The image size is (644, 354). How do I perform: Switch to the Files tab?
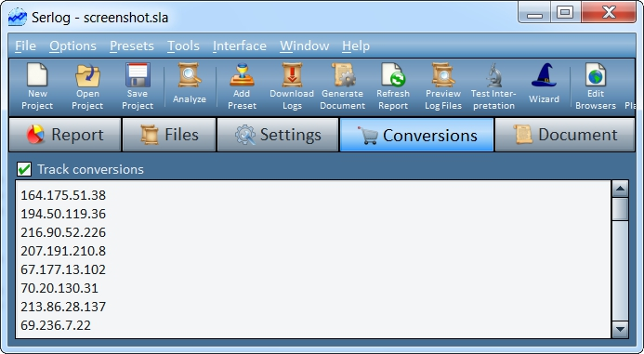click(x=169, y=135)
